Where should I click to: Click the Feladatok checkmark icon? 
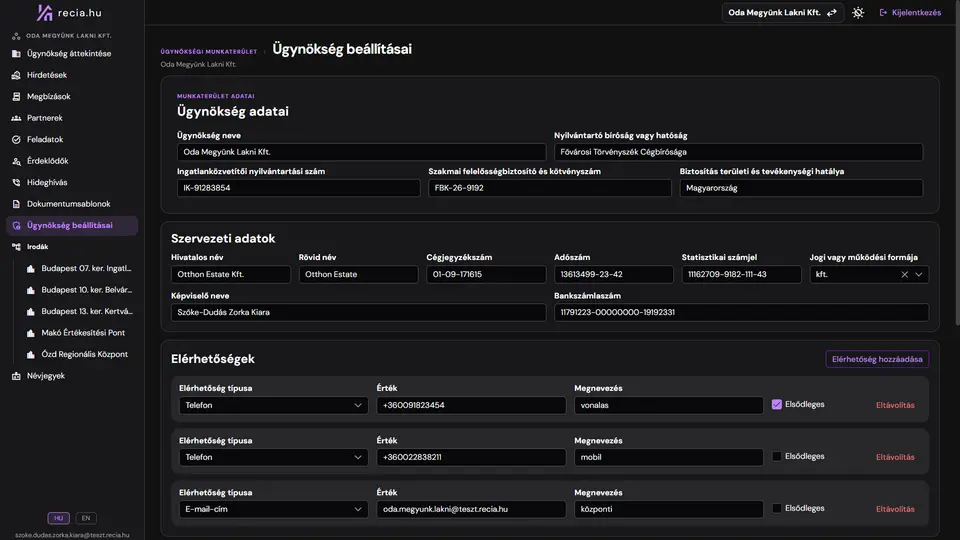point(16,140)
